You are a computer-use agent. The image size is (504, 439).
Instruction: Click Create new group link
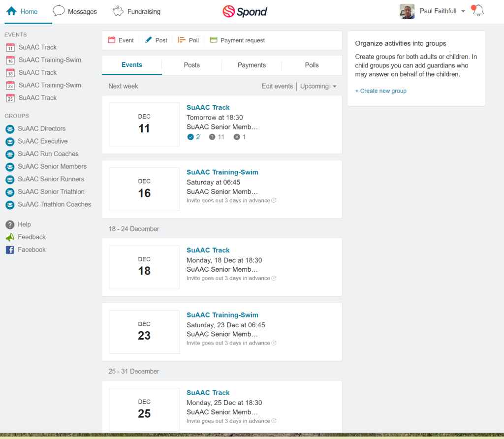pyautogui.click(x=380, y=91)
